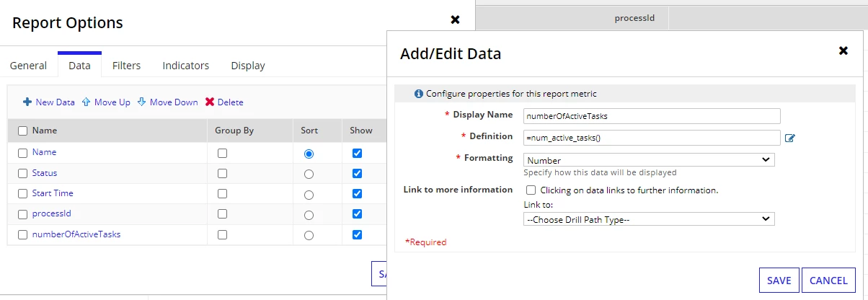
Task: Open the Start Time data link
Action: 53,193
